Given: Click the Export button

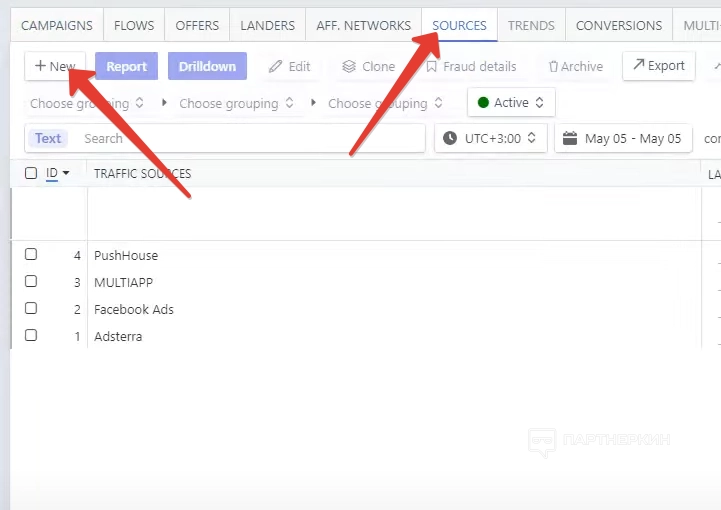Looking at the screenshot, I should (659, 66).
